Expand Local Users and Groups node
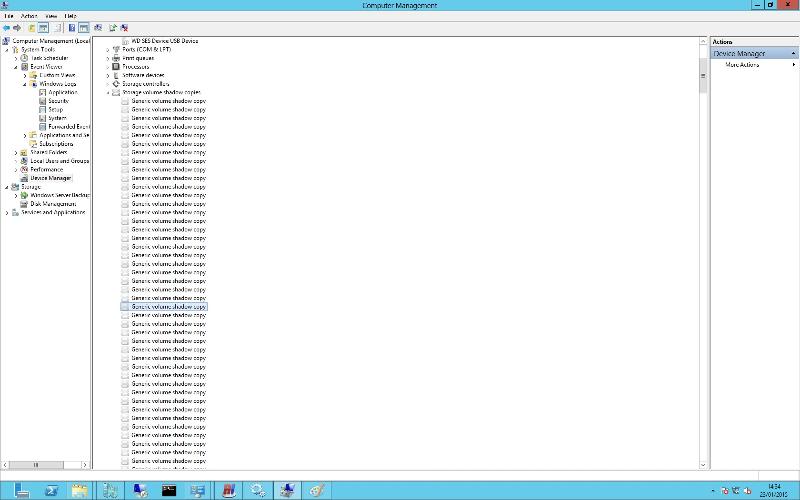This screenshot has width=800, height=500. pyautogui.click(x=15, y=161)
